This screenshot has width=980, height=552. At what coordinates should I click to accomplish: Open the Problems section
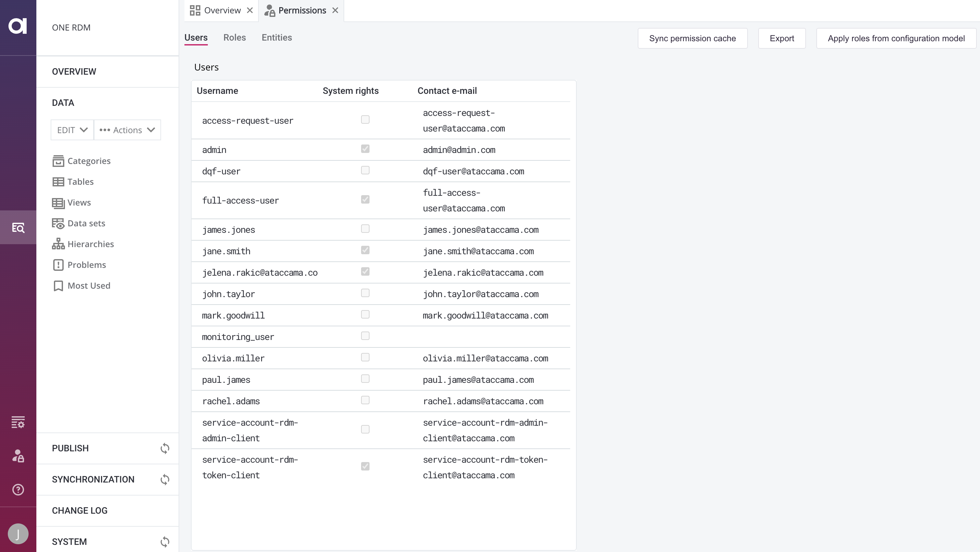tap(86, 265)
